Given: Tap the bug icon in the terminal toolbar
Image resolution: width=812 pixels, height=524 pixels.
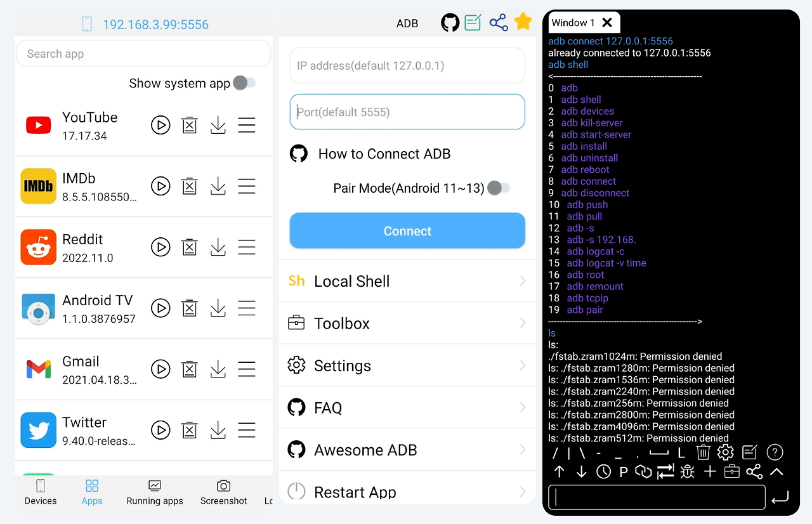Looking at the screenshot, I should click(x=687, y=471).
